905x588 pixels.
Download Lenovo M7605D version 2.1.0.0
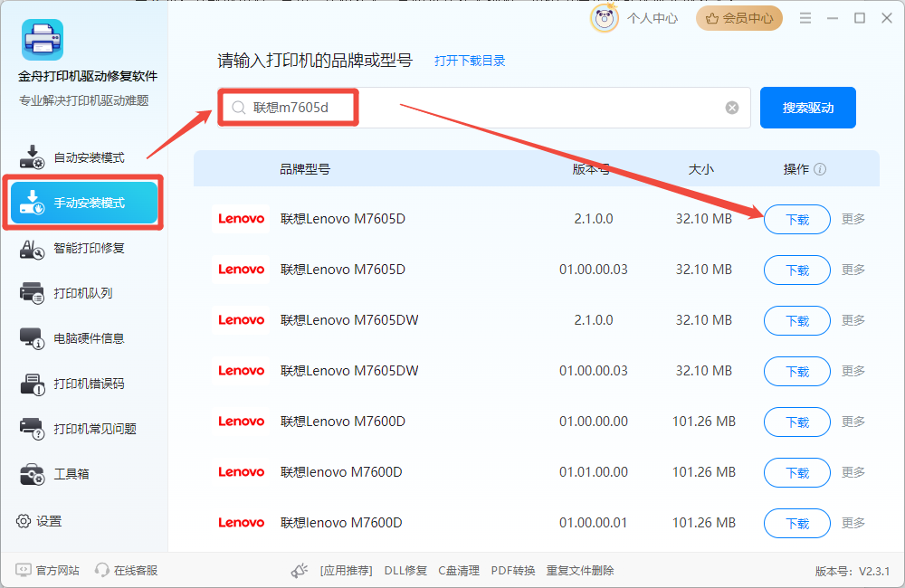pyautogui.click(x=797, y=219)
